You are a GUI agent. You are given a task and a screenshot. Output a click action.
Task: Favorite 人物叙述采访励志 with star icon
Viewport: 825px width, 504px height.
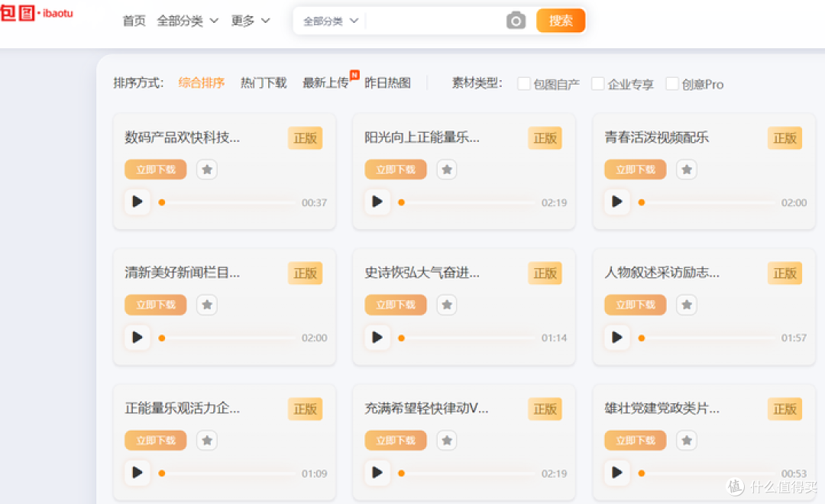(x=687, y=305)
